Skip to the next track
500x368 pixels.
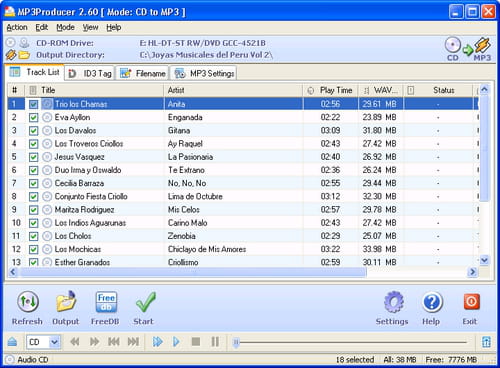tap(133, 342)
